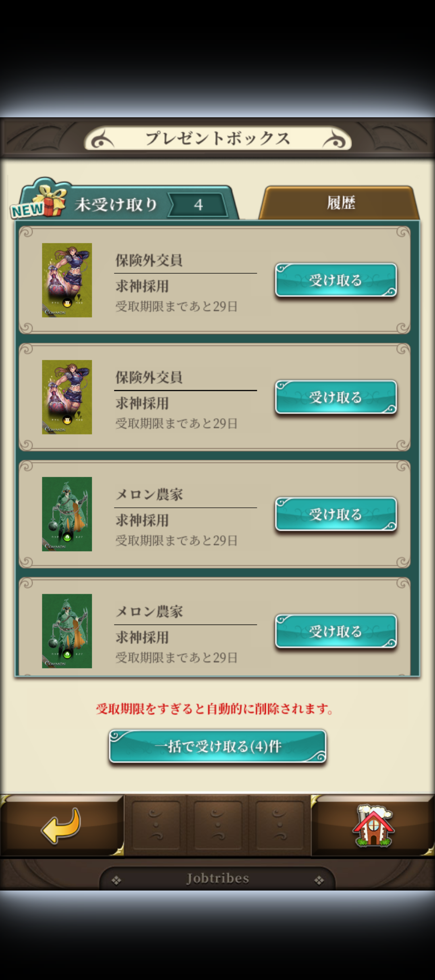Click 一括で受け取る(4)件 to claim all
Viewport: 435px width, 980px height.
(x=217, y=746)
